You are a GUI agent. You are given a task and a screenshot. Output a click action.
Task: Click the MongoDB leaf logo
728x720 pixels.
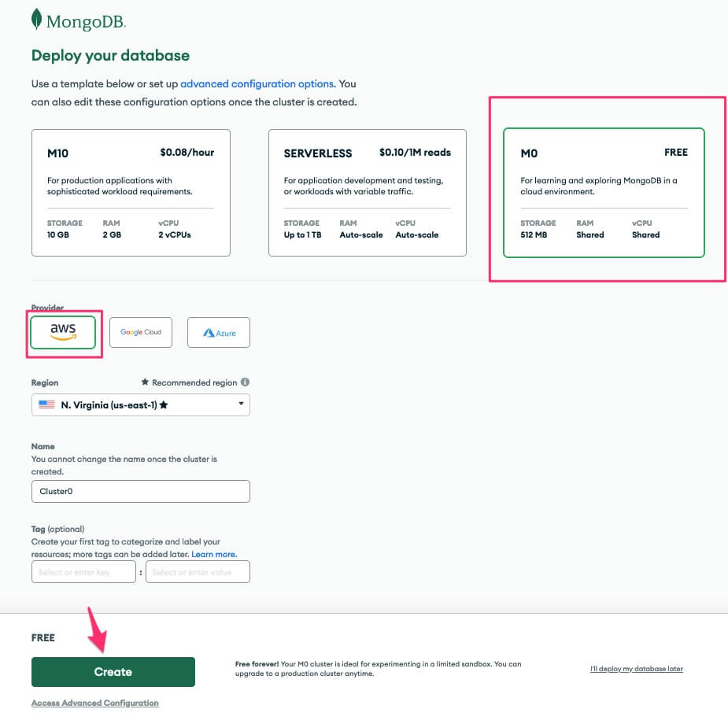(36, 20)
